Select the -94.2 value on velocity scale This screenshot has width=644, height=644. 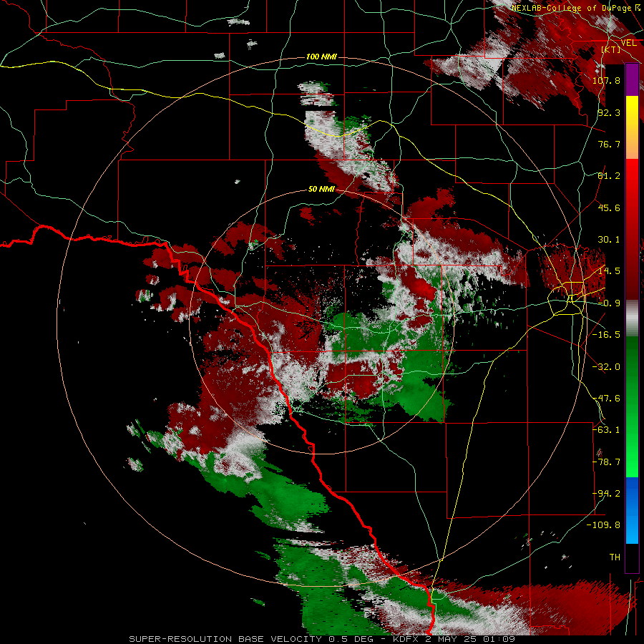[x=606, y=494]
